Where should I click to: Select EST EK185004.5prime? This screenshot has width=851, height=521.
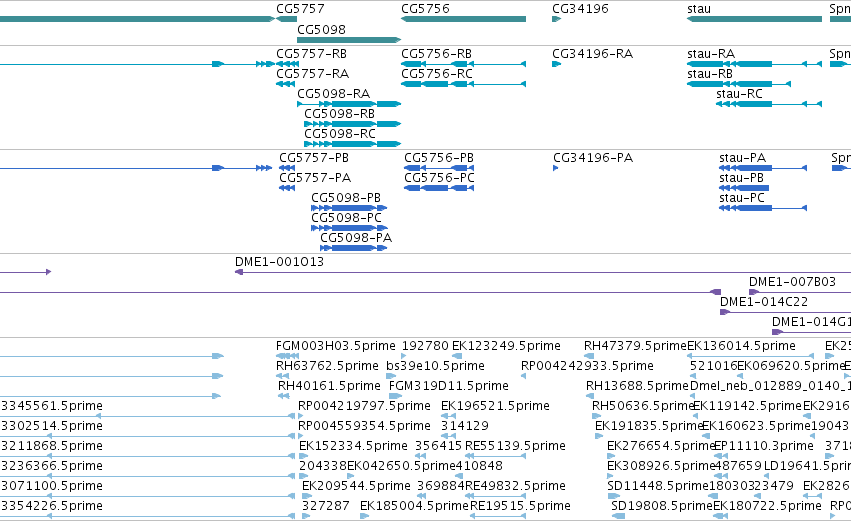414,507
